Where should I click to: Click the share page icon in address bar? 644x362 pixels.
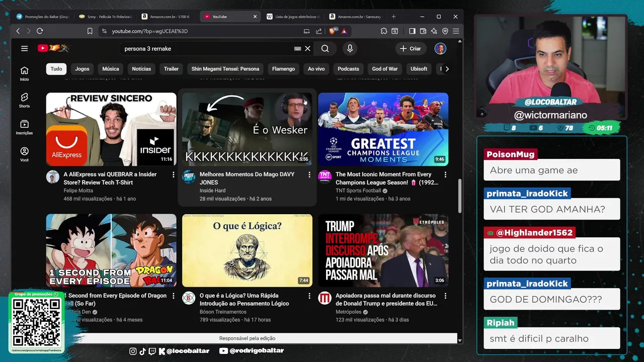click(x=318, y=31)
